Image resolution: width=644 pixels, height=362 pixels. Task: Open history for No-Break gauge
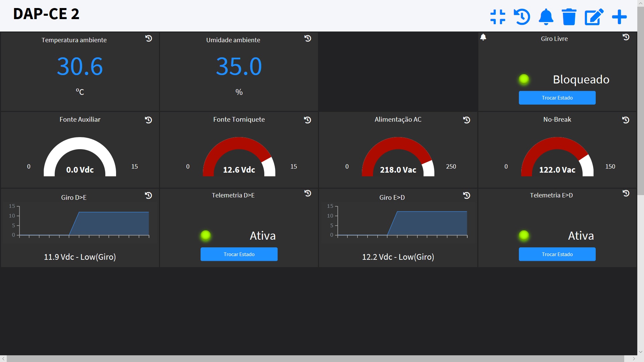(x=626, y=120)
